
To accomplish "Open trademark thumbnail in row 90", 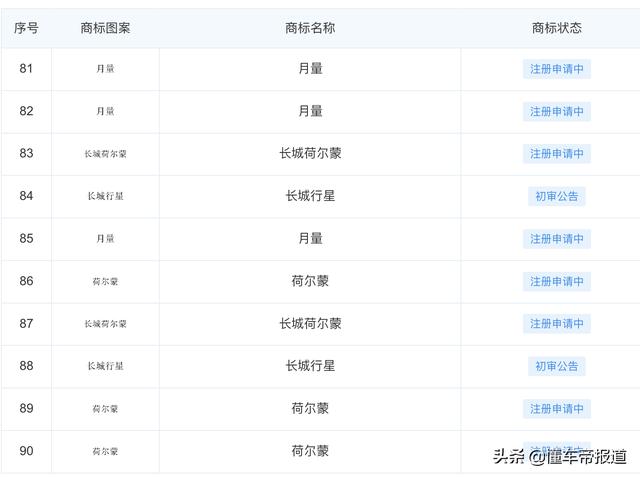I will tap(105, 451).
